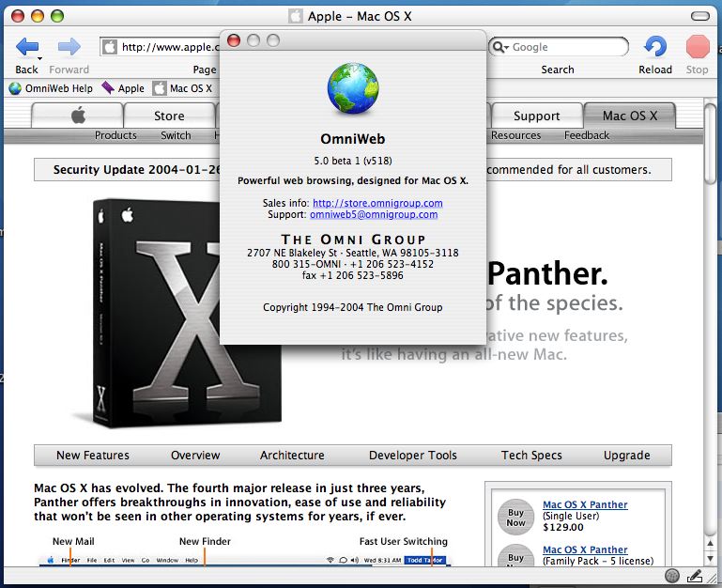Image resolution: width=722 pixels, height=588 pixels.
Task: Click the Apple site icon in address bar
Action: pos(110,47)
